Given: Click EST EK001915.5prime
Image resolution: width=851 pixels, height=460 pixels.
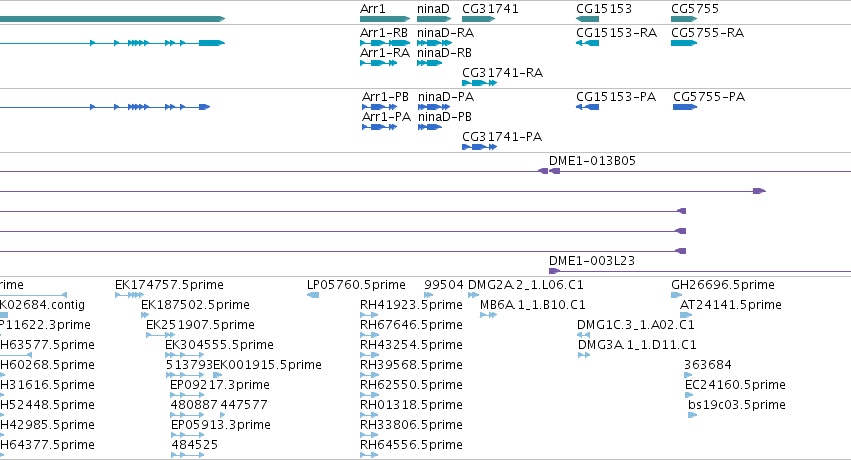Looking at the screenshot, I should [268, 365].
